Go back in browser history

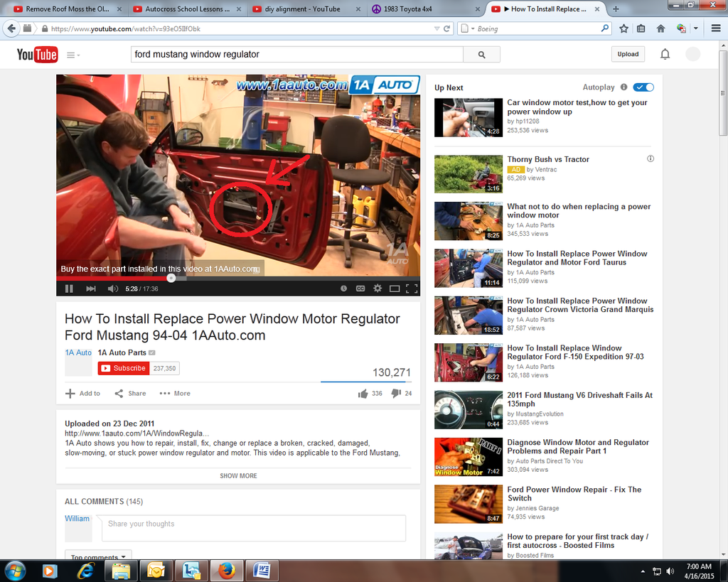tap(11, 28)
